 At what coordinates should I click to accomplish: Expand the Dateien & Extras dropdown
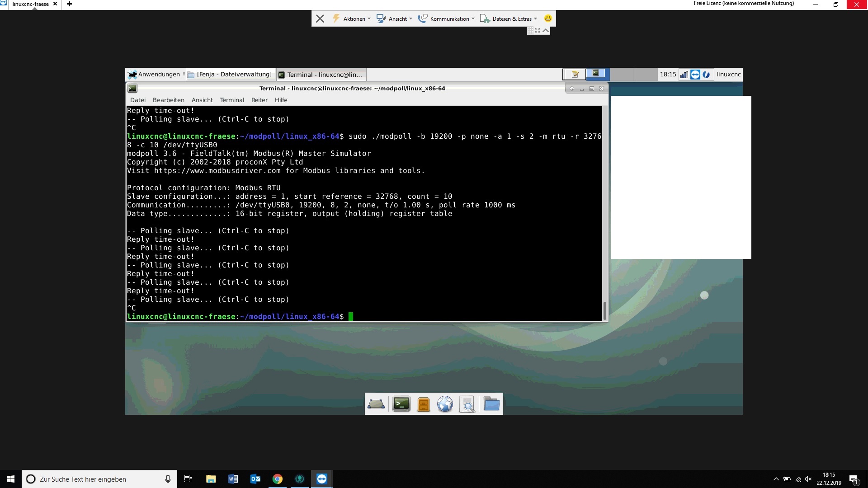pos(509,19)
